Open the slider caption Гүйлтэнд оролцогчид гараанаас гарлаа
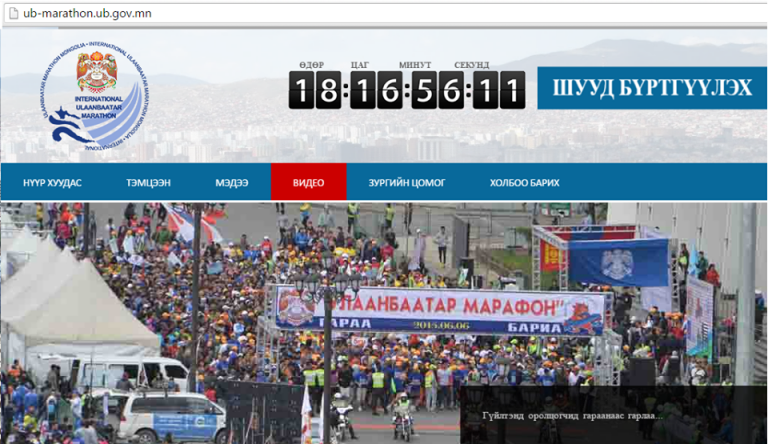This screenshot has height=444, width=768. (572, 416)
